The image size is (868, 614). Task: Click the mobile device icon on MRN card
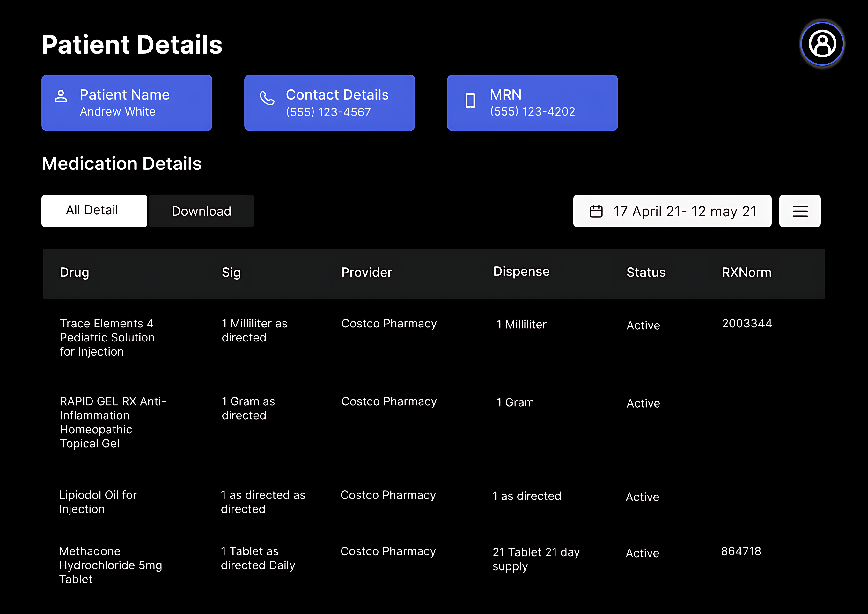(x=470, y=101)
